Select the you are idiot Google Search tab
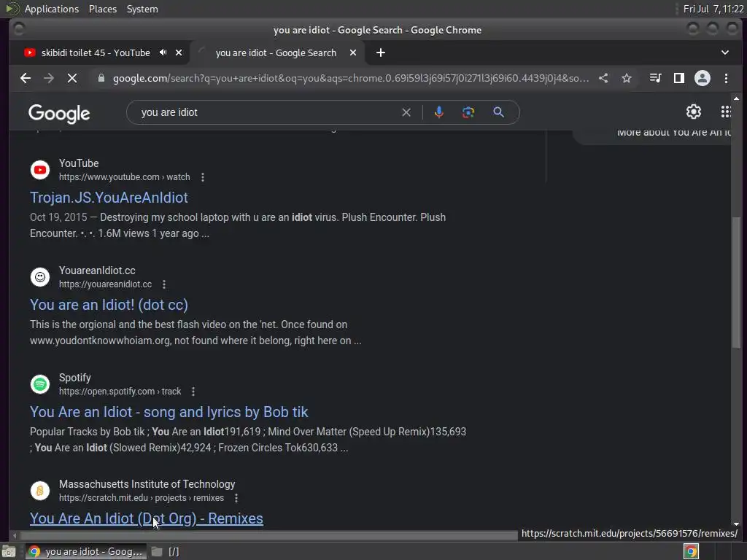747x560 pixels. (x=276, y=52)
